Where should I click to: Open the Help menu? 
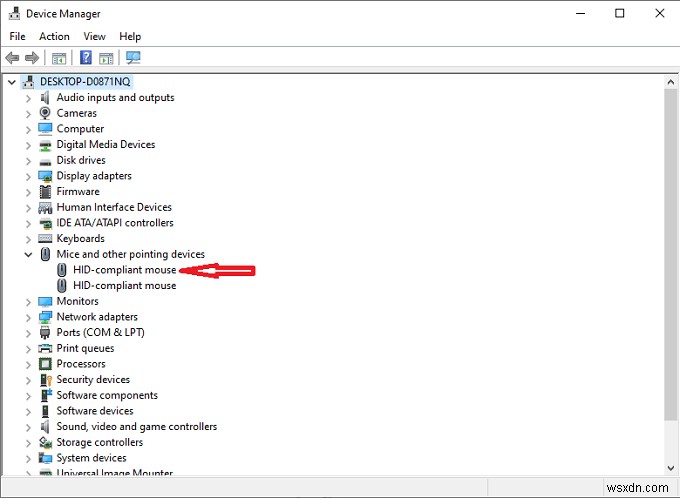click(130, 36)
